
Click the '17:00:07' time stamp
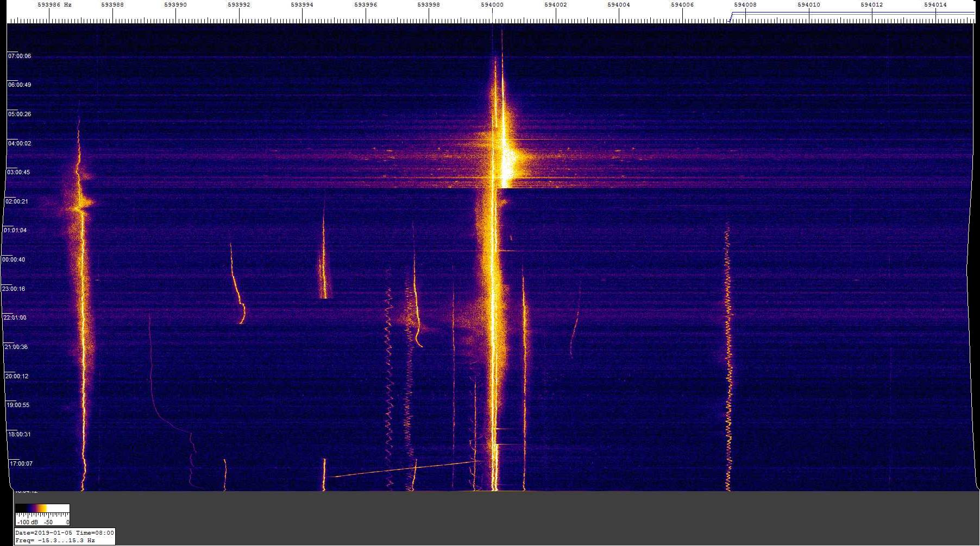[21, 464]
